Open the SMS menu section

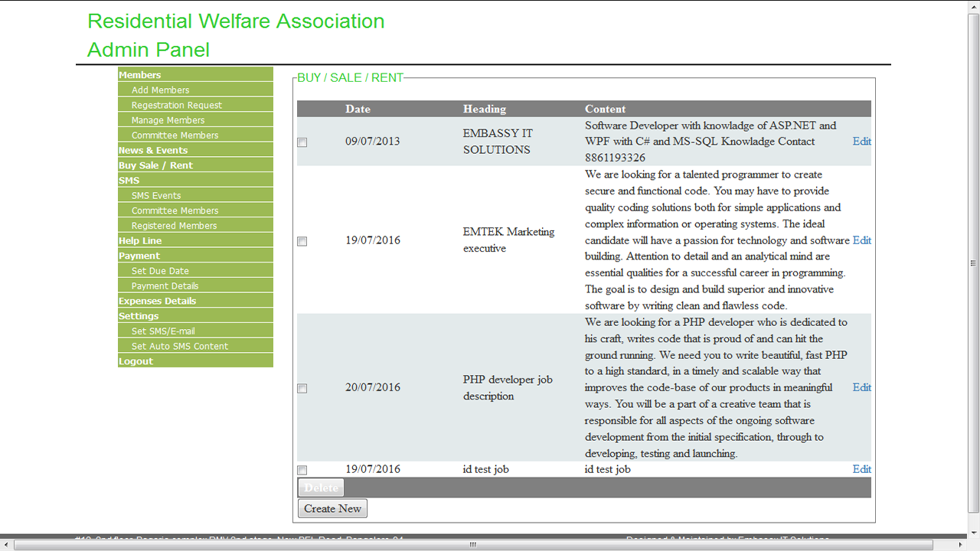195,180
